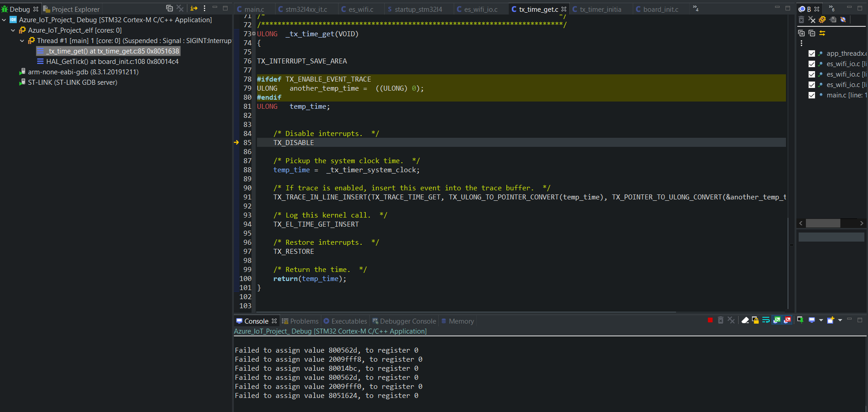Toggle Skip All Breakpoints

[x=843, y=19]
